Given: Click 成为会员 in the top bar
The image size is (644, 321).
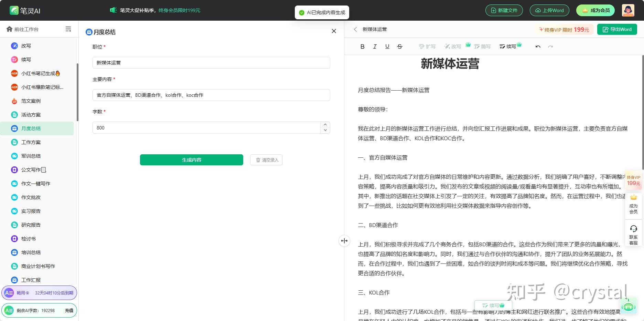Looking at the screenshot, I should 595,10.
